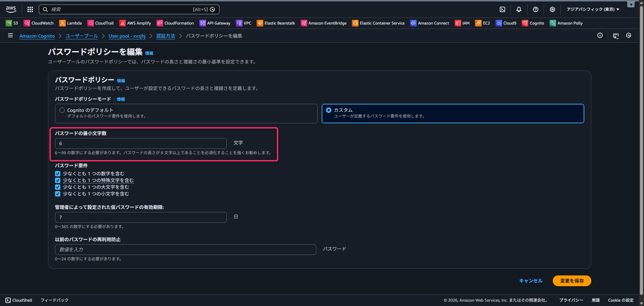Image resolution: width=644 pixels, height=306 pixels.
Task: Toggle the side navigation hamburger menu
Action: click(10, 35)
